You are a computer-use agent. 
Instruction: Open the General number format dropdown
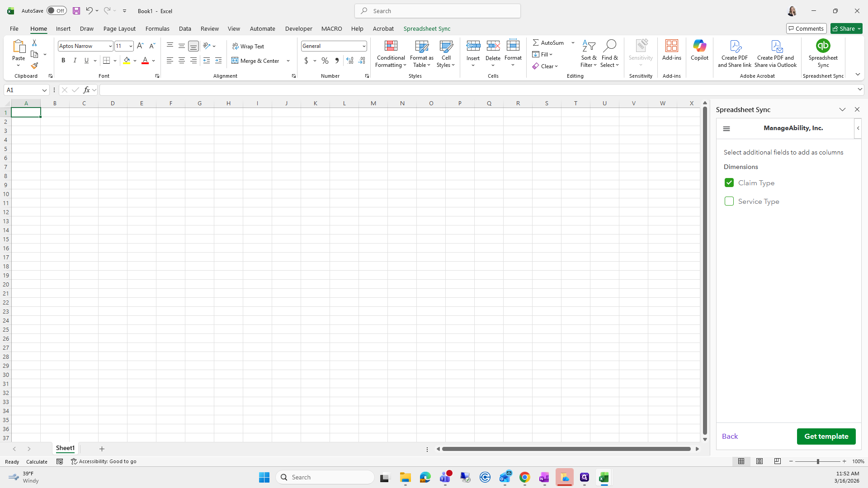pyautogui.click(x=363, y=46)
